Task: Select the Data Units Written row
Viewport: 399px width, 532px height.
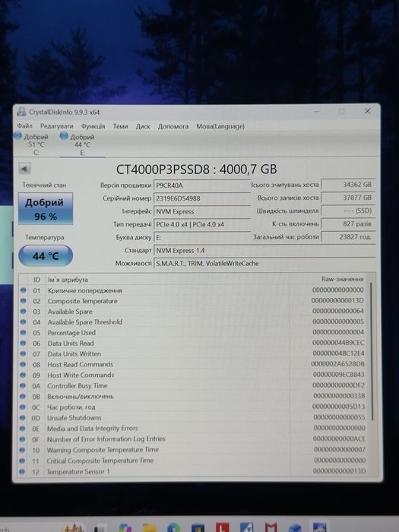Action: [193, 353]
